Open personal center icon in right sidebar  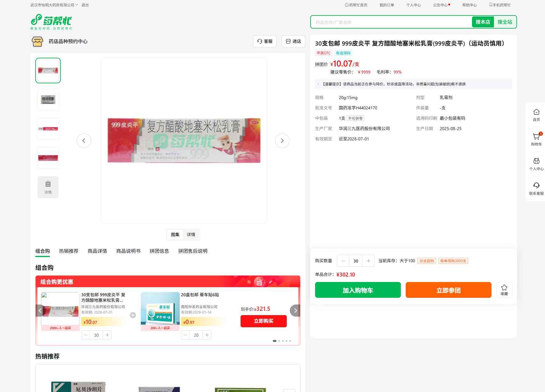(x=536, y=161)
